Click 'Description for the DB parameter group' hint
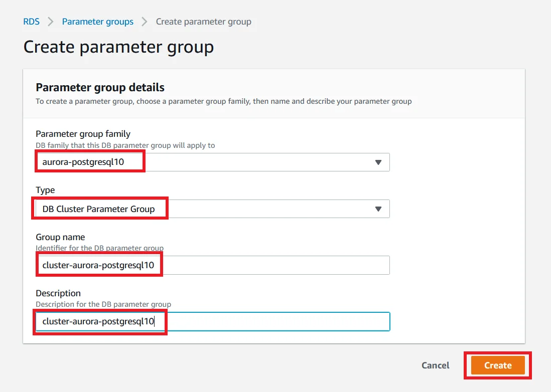This screenshot has height=392, width=551. coord(103,304)
